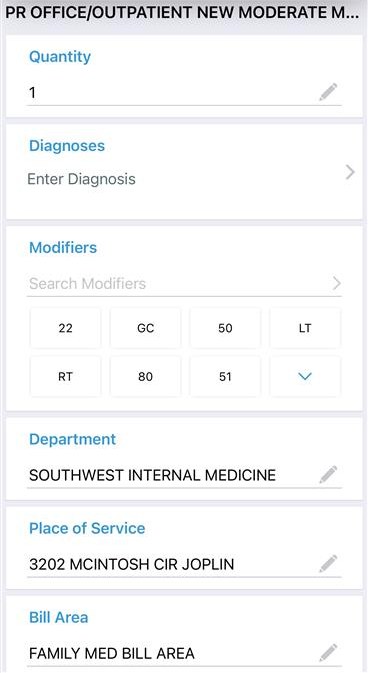The width and height of the screenshot is (368, 673).
Task: Select modifier 50
Action: (225, 328)
